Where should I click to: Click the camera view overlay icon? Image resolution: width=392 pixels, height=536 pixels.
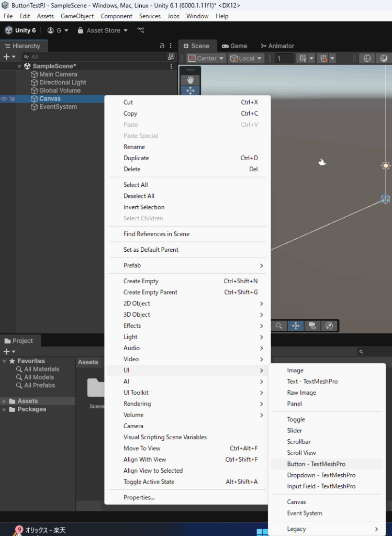312,326
